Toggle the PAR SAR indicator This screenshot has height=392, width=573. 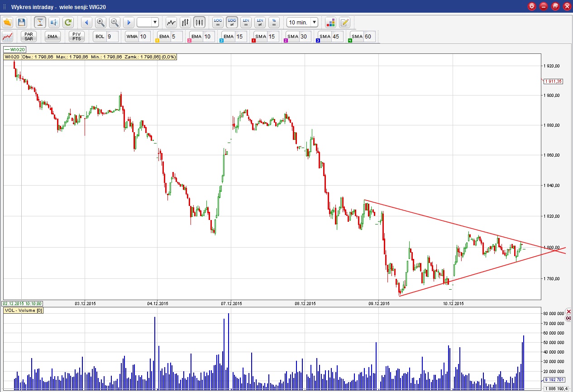click(x=29, y=37)
